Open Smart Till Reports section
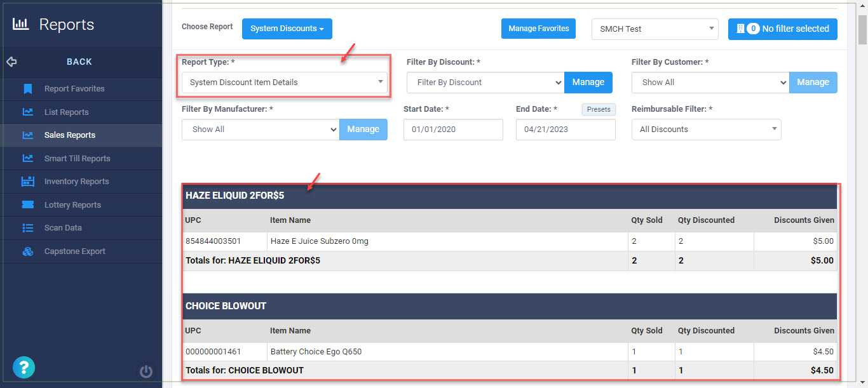Image resolution: width=868 pixels, height=388 pixels. point(81,159)
